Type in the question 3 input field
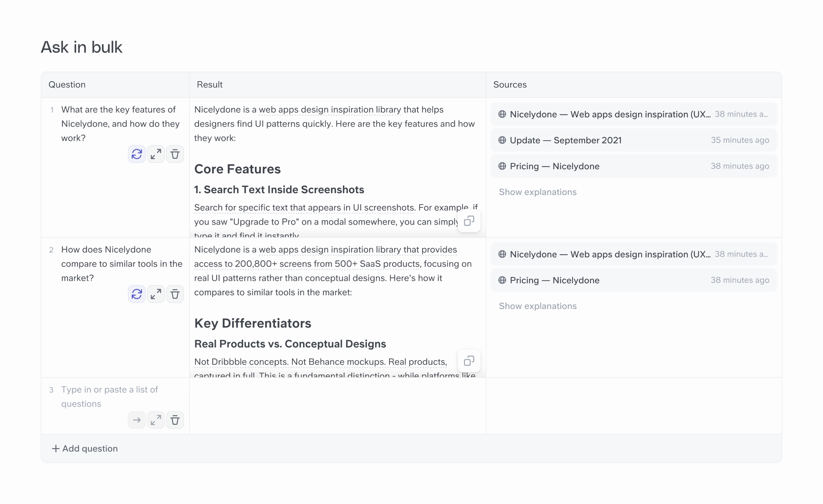Image resolution: width=823 pixels, height=504 pixels. point(110,396)
